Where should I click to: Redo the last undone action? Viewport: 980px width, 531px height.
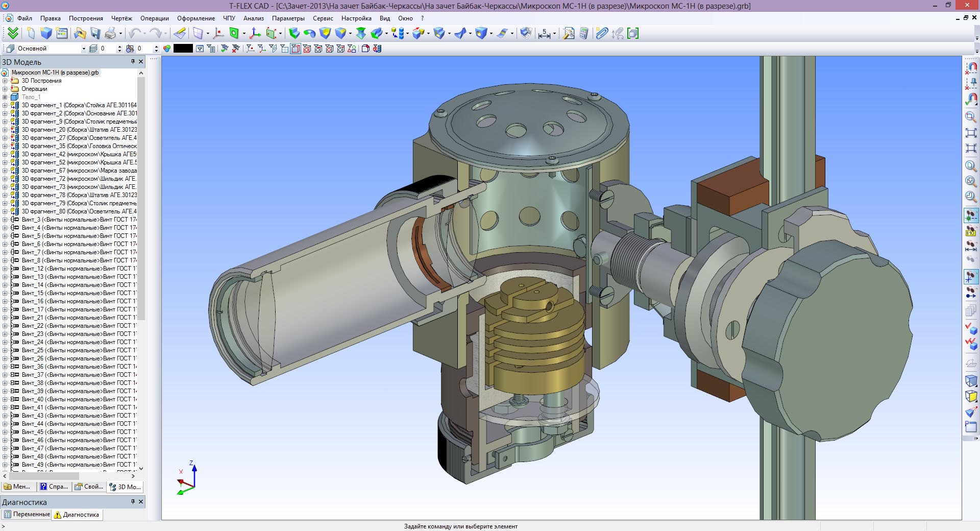coord(155,33)
